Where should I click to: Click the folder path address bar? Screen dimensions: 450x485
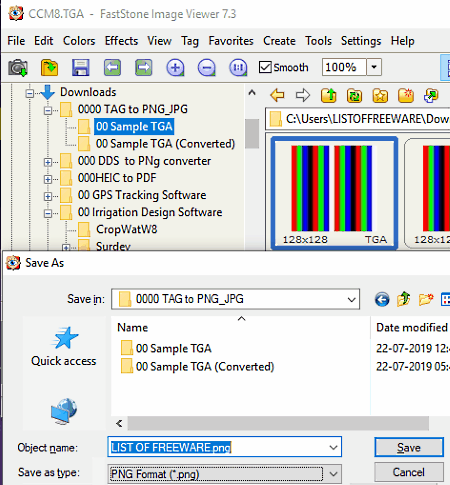tap(358, 119)
